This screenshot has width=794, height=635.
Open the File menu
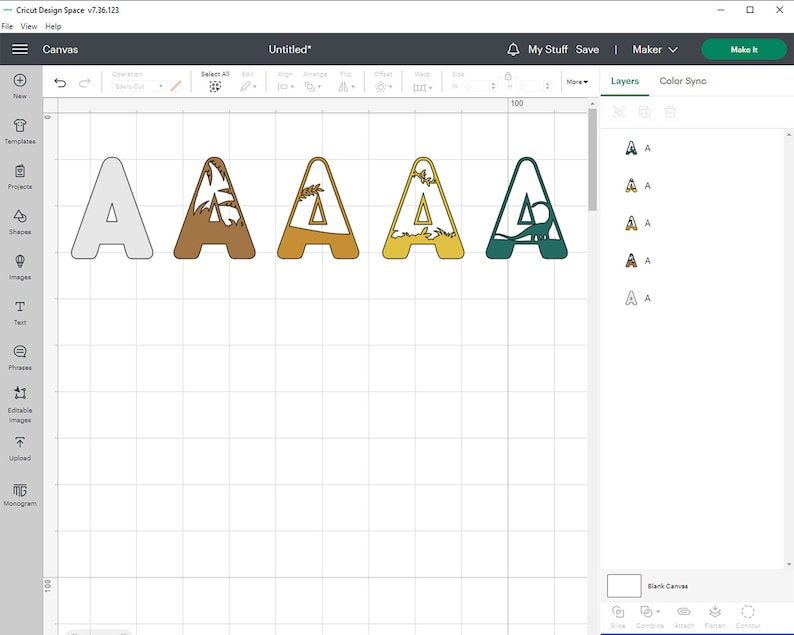pyautogui.click(x=7, y=26)
